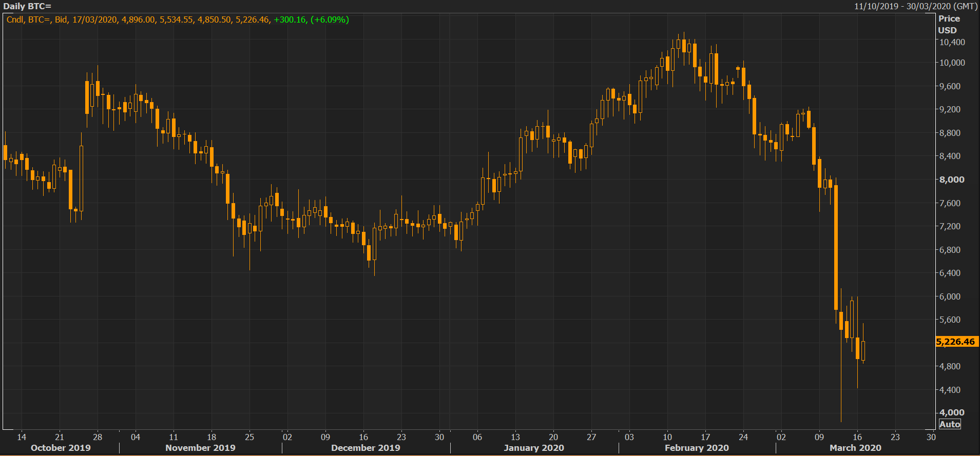The width and height of the screenshot is (980, 456).
Task: Click the 8,400 price axis label
Action: 950,156
